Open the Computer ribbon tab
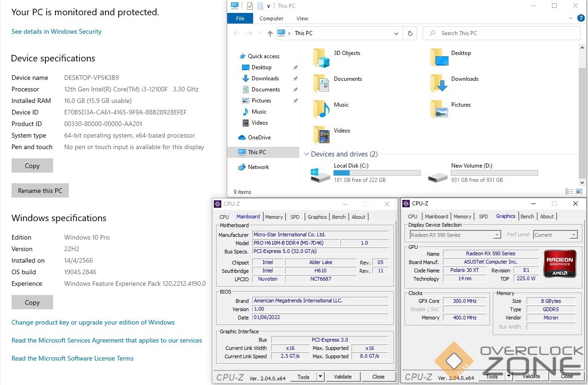Screen dimensions: 588x385 click(x=271, y=18)
